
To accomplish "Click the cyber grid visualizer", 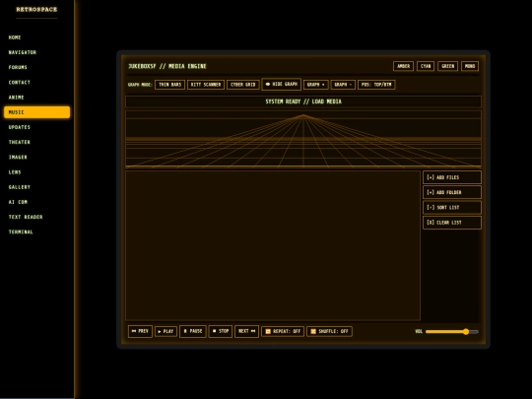I will [303, 139].
